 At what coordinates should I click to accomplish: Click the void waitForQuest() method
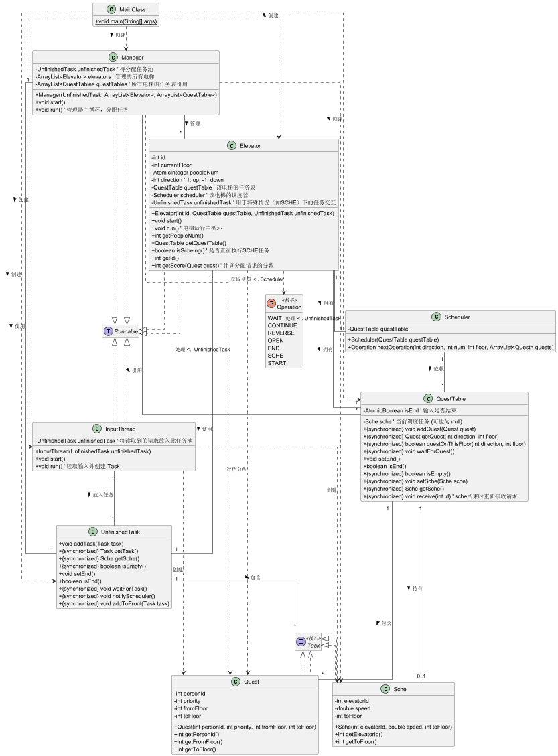coord(409,451)
